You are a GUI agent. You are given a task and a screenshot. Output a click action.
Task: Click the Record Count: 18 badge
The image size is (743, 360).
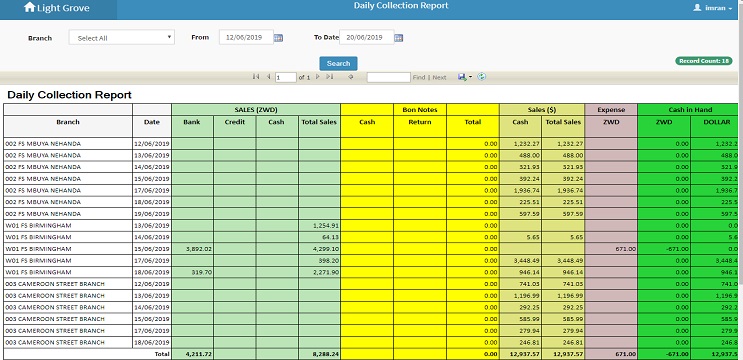[704, 61]
